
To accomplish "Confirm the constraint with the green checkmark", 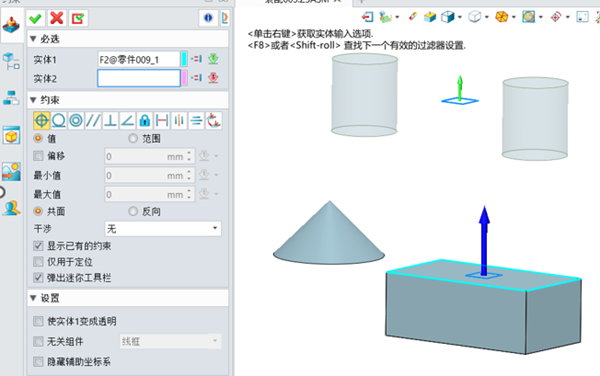I will (x=36, y=18).
